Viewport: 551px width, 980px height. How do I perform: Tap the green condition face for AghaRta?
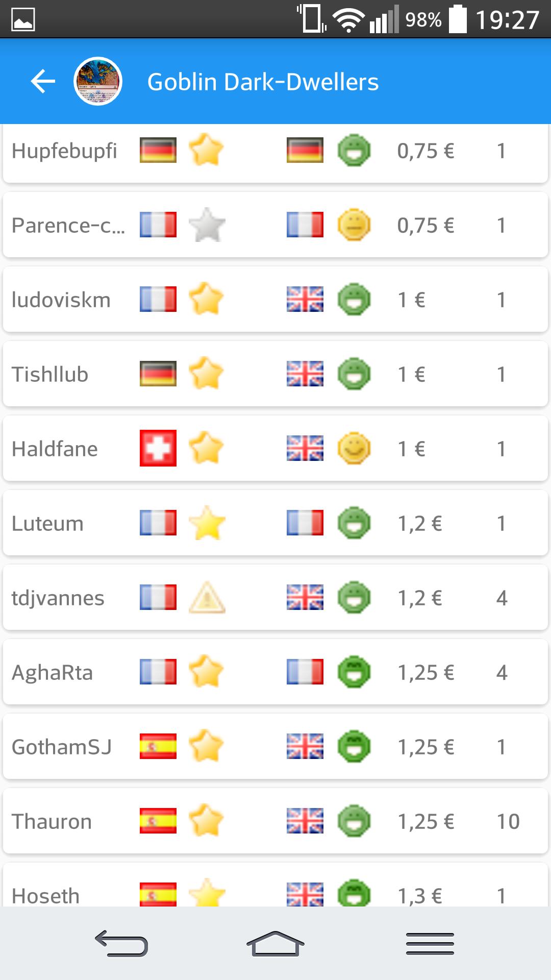pos(354,672)
